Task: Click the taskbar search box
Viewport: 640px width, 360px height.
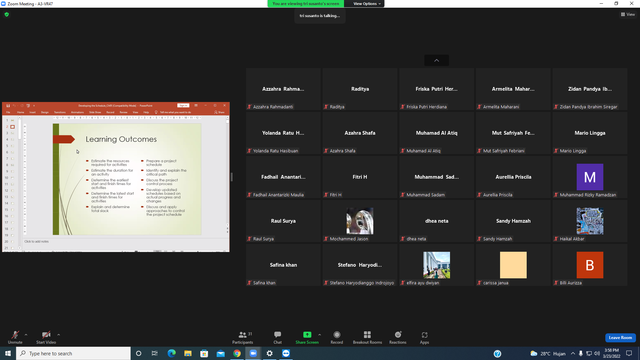Action: [73, 353]
